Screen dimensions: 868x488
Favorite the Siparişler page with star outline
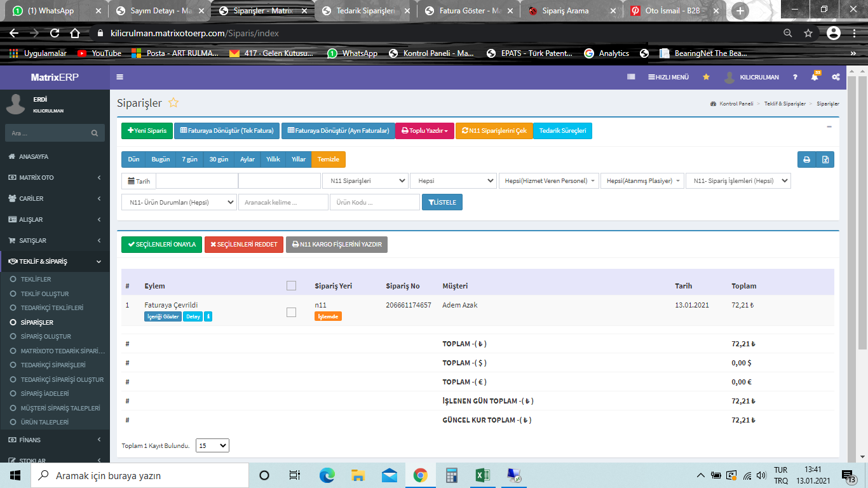(173, 103)
